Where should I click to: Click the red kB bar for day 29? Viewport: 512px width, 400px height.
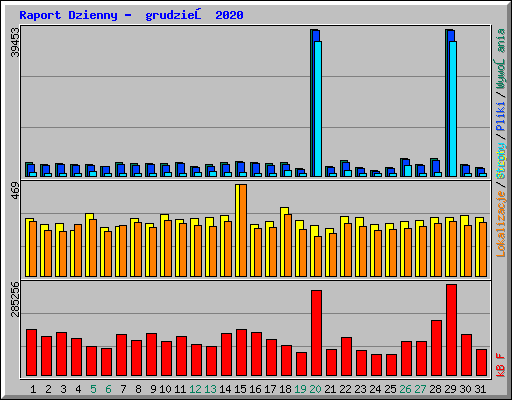452,330
